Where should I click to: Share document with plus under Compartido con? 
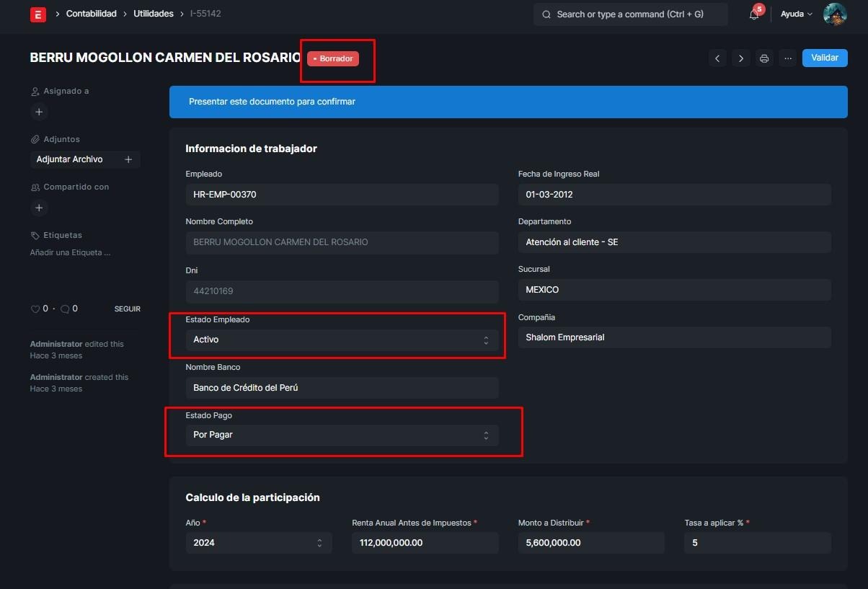[39, 208]
